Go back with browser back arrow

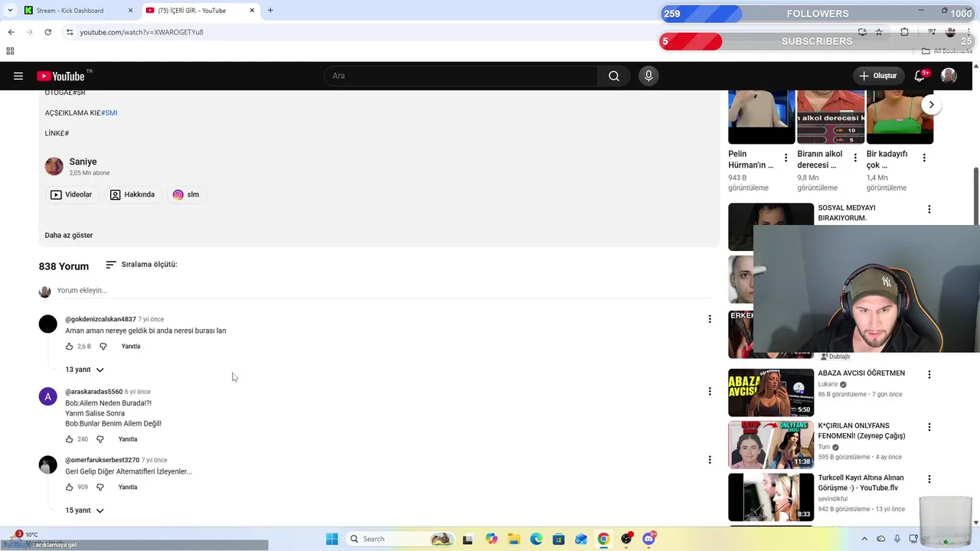(11, 32)
